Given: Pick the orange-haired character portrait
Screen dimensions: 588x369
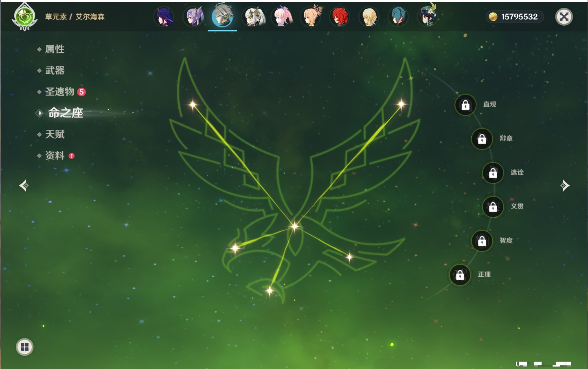Looking at the screenshot, I should click(x=312, y=17).
